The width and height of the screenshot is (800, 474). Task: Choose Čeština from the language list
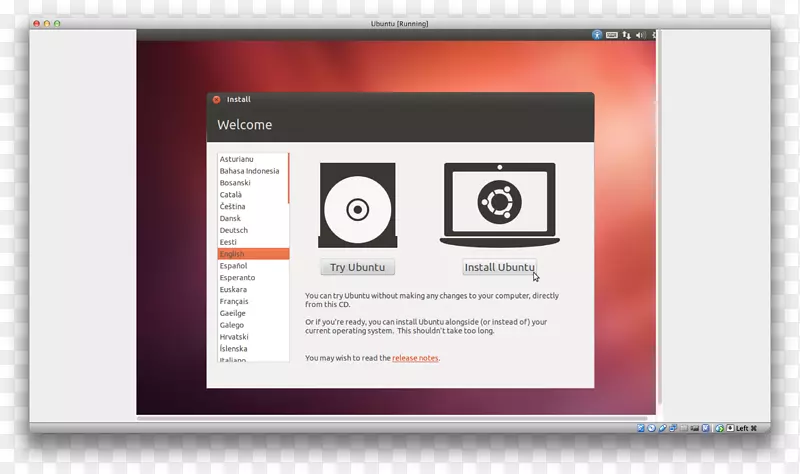[x=253, y=206]
